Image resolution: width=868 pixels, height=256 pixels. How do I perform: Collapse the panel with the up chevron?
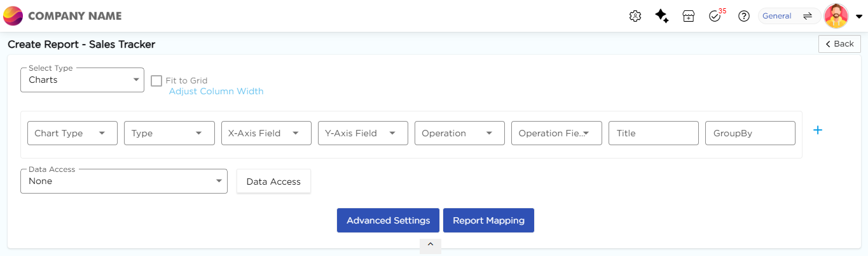pyautogui.click(x=431, y=245)
